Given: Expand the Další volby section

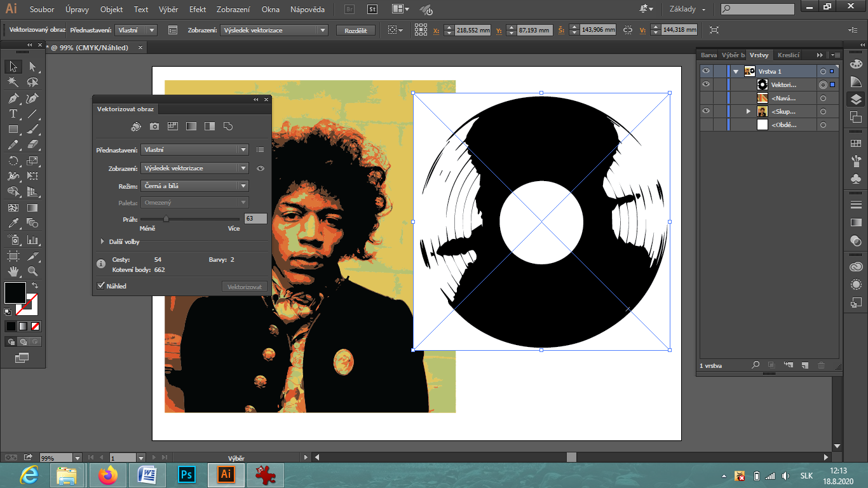Looking at the screenshot, I should [102, 241].
